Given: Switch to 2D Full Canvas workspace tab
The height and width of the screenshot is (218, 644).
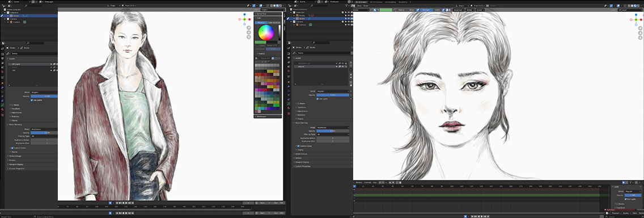Looking at the screenshot, I should click(376, 2).
